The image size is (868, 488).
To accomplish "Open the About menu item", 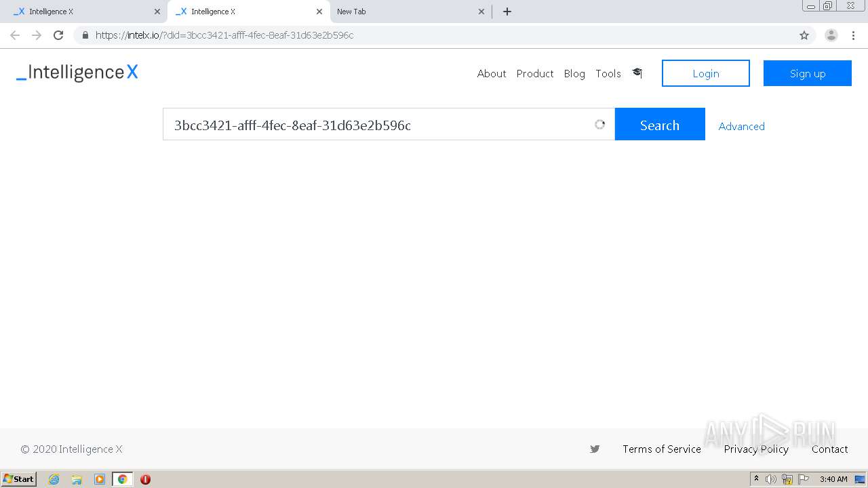I will [492, 73].
